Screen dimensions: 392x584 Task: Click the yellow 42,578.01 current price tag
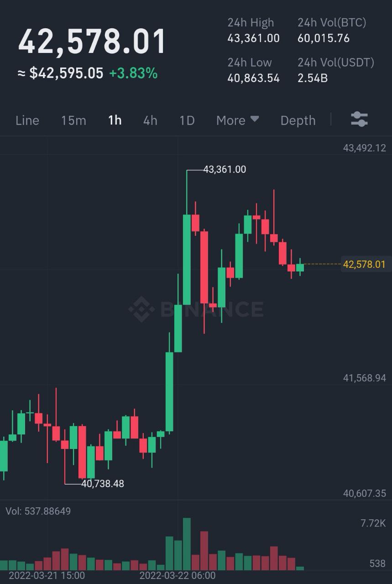pyautogui.click(x=364, y=264)
